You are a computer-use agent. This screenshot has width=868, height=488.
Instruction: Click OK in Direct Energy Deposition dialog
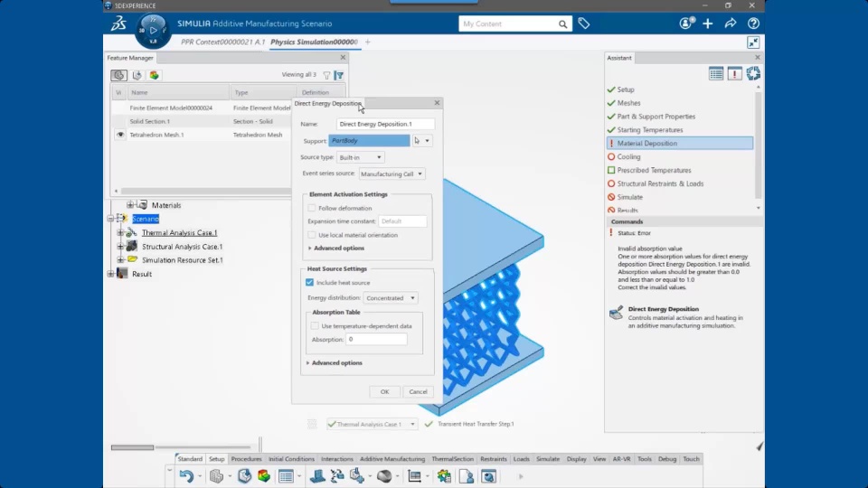(x=384, y=391)
